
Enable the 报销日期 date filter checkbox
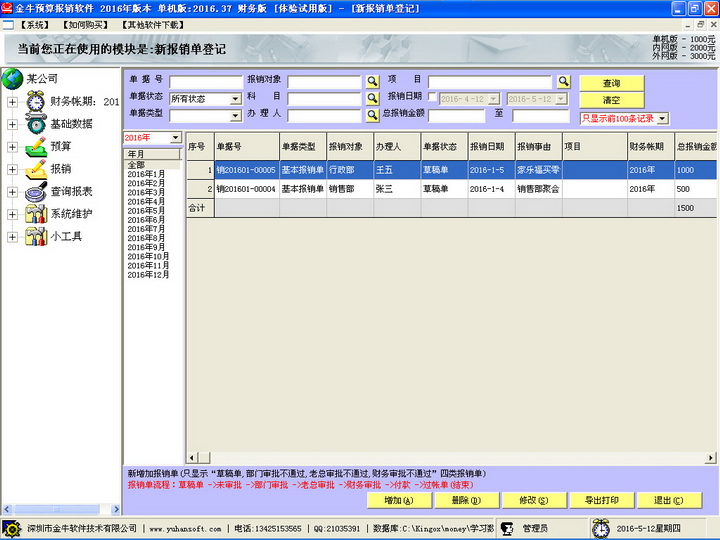point(433,98)
